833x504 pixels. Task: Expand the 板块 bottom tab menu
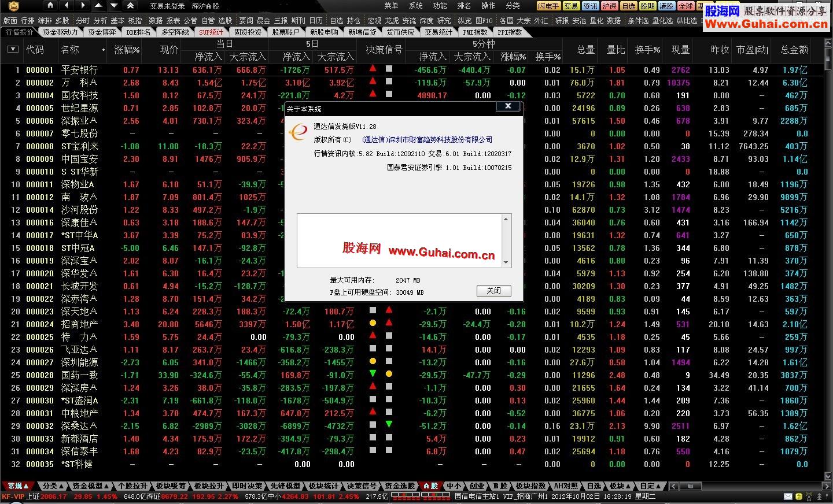pyautogui.click(x=620, y=486)
